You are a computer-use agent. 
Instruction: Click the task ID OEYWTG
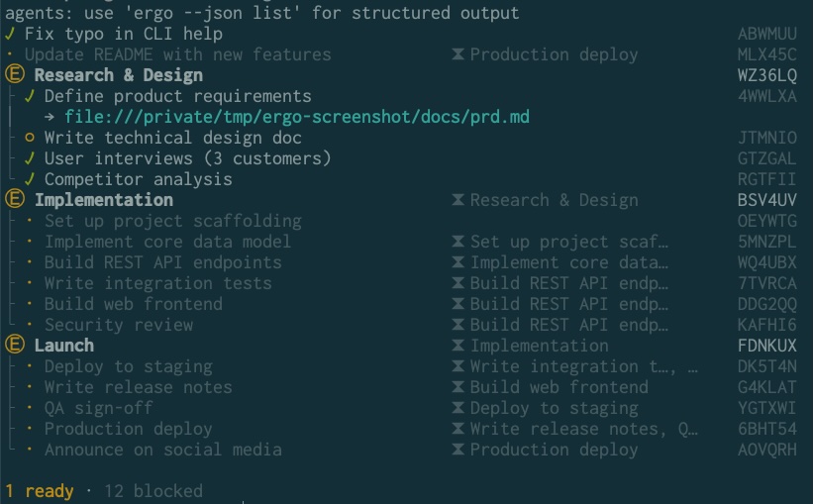tap(766, 221)
